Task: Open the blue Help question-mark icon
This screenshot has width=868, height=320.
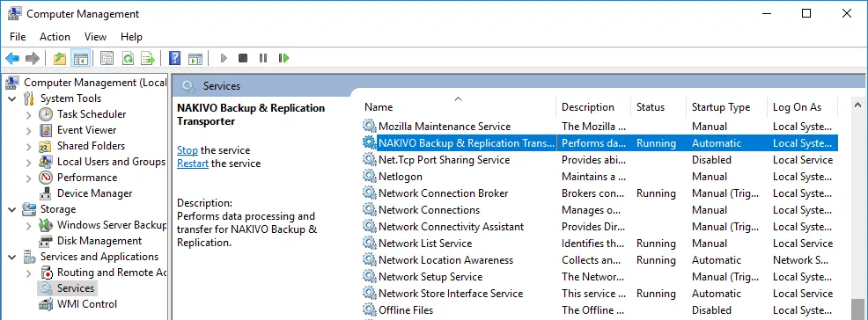Action: tap(174, 58)
